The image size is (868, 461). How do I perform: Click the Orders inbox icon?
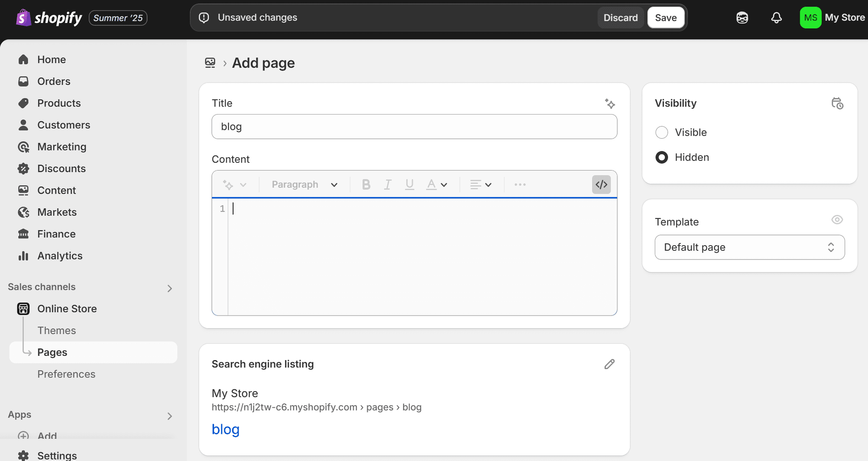[x=23, y=81]
